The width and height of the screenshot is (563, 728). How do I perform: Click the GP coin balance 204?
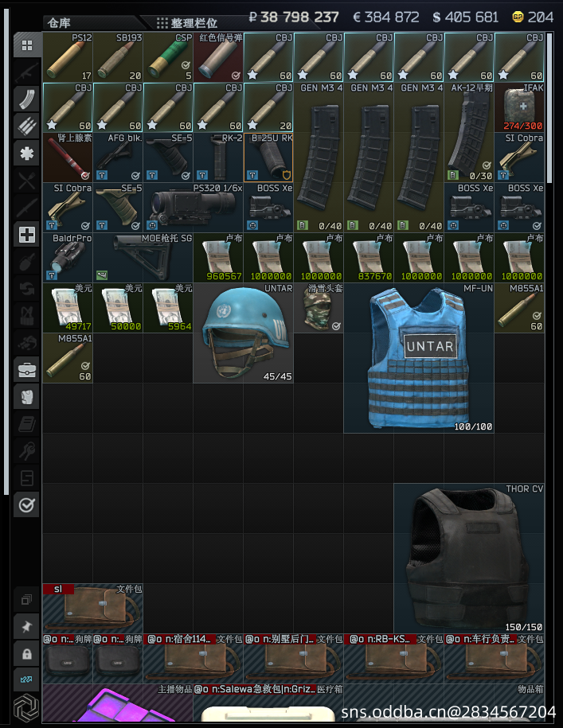coord(533,18)
